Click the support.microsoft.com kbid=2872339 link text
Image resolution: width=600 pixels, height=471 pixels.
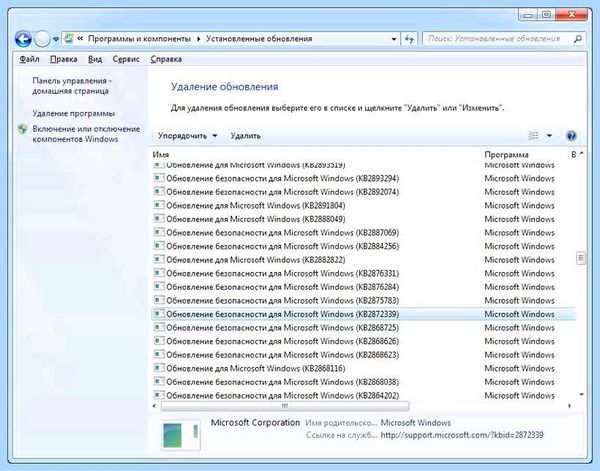click(462, 435)
